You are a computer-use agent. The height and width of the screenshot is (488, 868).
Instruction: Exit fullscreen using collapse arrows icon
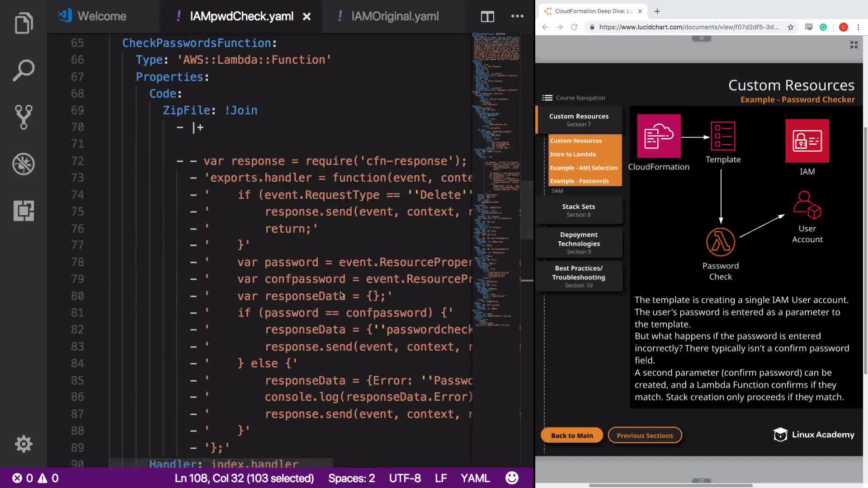point(854,45)
